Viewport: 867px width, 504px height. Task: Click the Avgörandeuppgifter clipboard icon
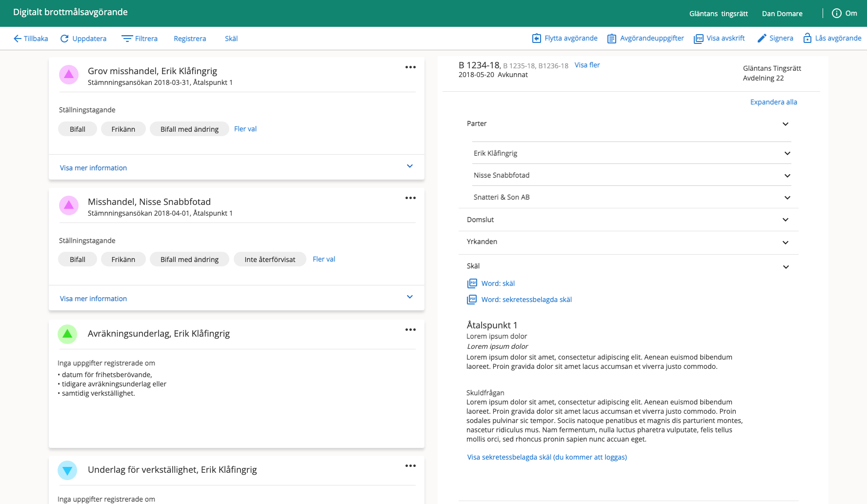pyautogui.click(x=611, y=39)
